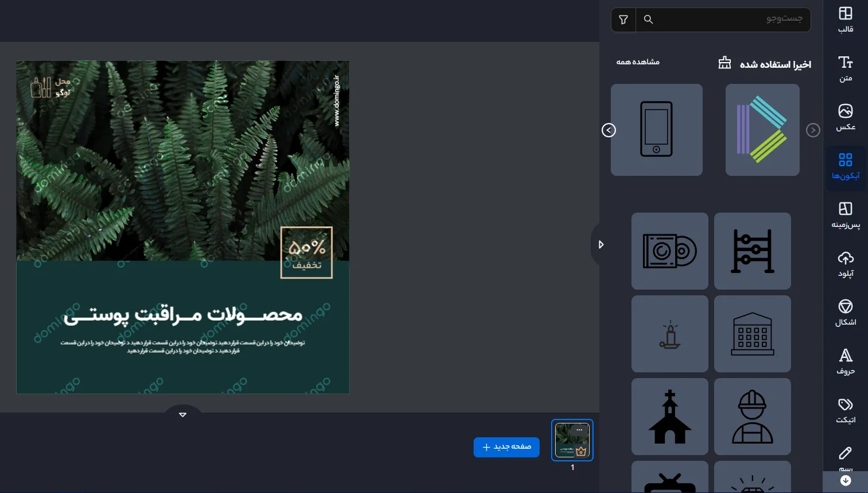Select the description paragraph on canvas
Screen dimensions: 868x493
pos(183,346)
